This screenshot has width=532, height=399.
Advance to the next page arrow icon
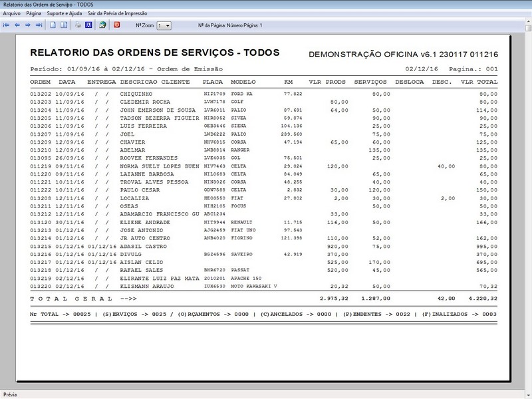click(x=27, y=25)
